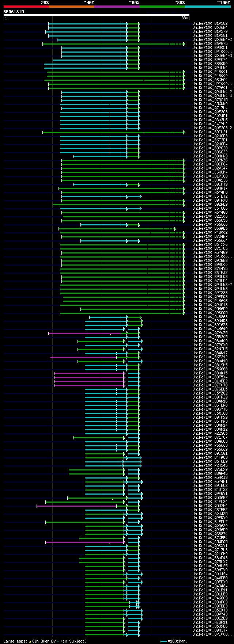The image size is (234, 644).
Task: Click the purple ~60% legend color segment
Action: (x=117, y=7)
